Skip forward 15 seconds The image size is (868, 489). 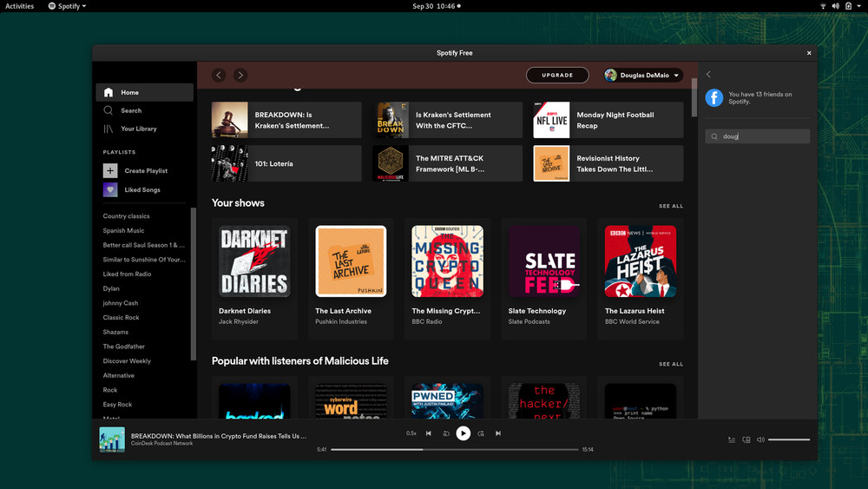point(481,433)
